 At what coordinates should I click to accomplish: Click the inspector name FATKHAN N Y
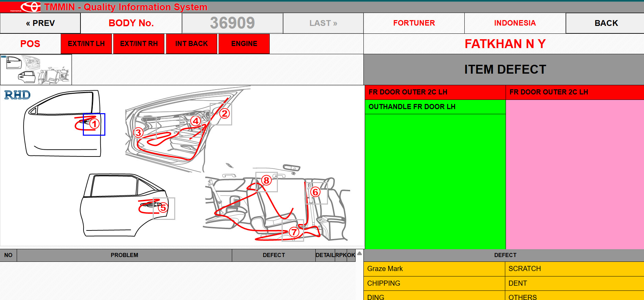coord(505,44)
